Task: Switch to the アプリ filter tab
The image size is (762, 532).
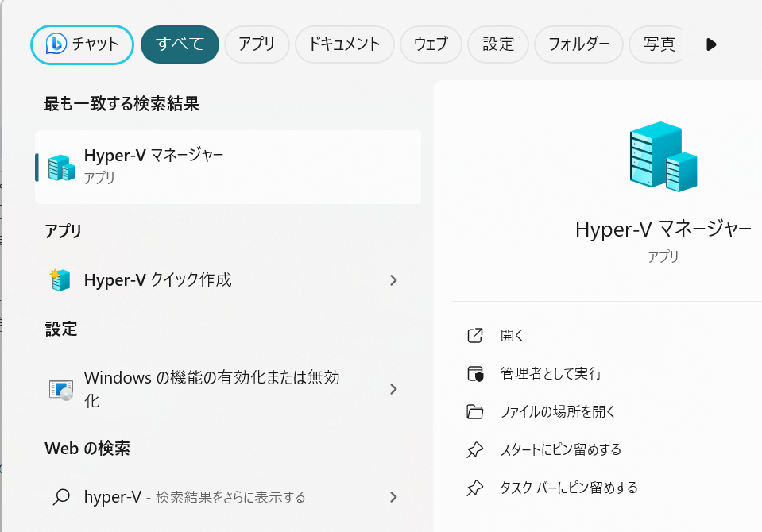Action: 257,44
